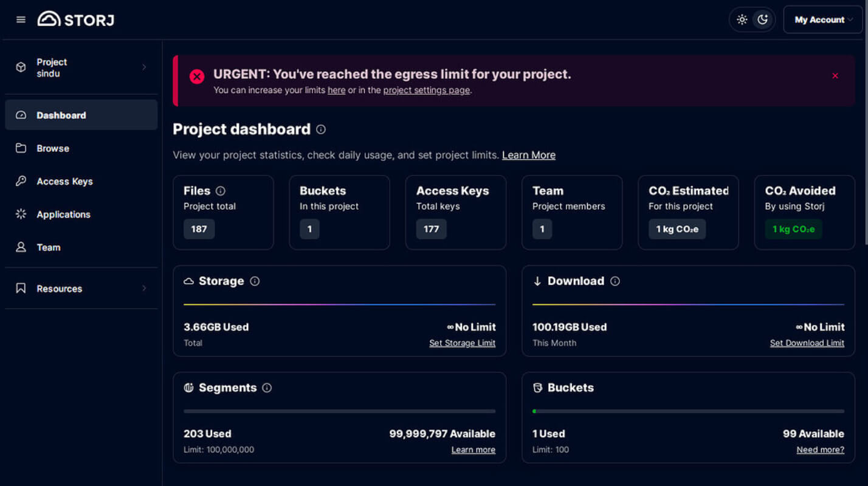Click the Resources chevron arrow
Viewport: 868px width, 486px height.
(x=144, y=289)
